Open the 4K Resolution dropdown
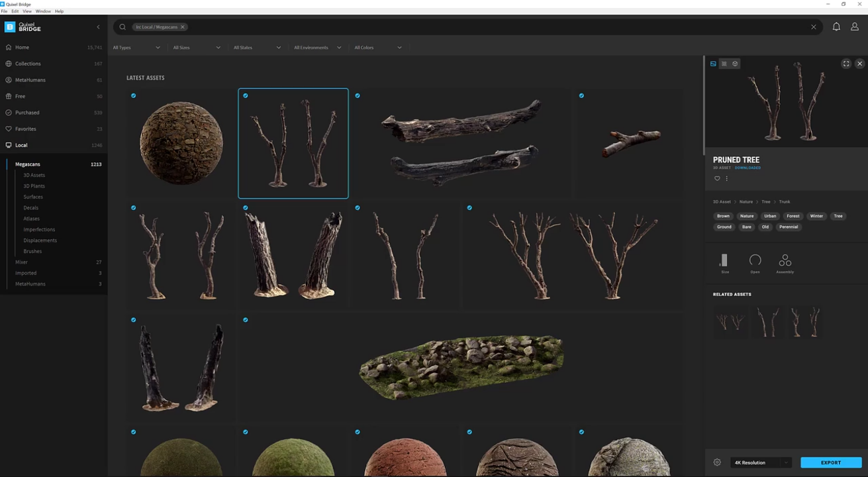The width and height of the screenshot is (868, 477). tap(761, 462)
